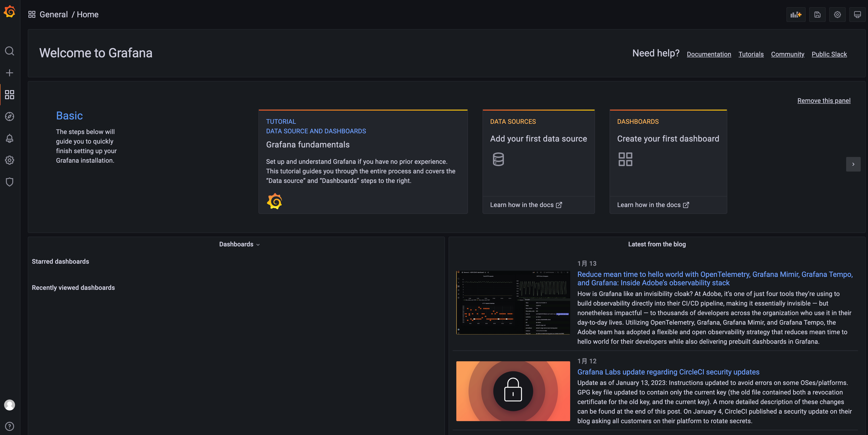
Task: Expand the Dashboards panel title dropdown
Action: (239, 244)
